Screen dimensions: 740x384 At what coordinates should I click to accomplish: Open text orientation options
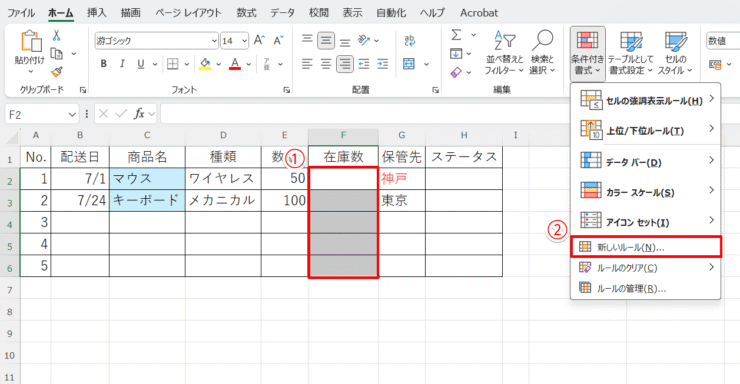tap(368, 41)
